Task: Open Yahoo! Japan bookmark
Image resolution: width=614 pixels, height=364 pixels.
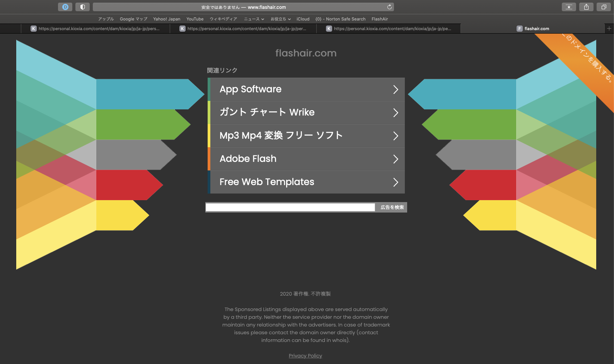Action: tap(167, 19)
